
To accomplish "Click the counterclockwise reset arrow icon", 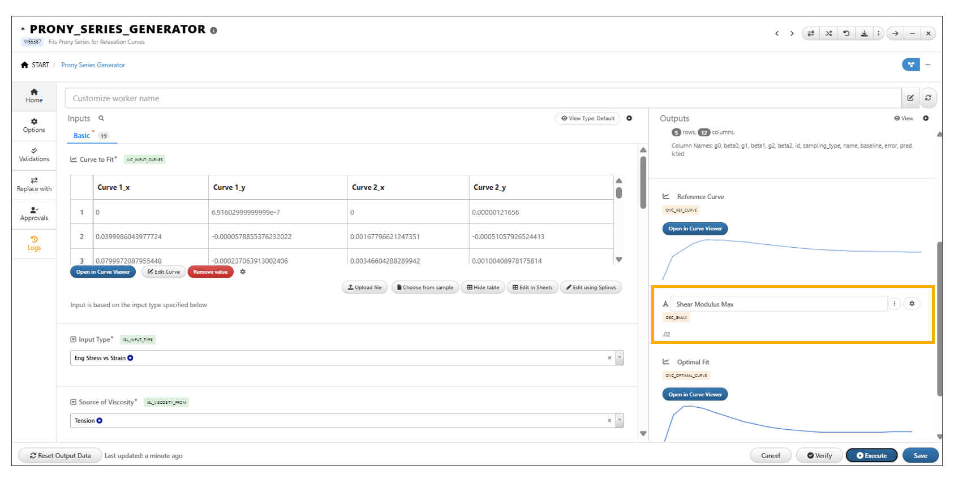I will [x=846, y=34].
